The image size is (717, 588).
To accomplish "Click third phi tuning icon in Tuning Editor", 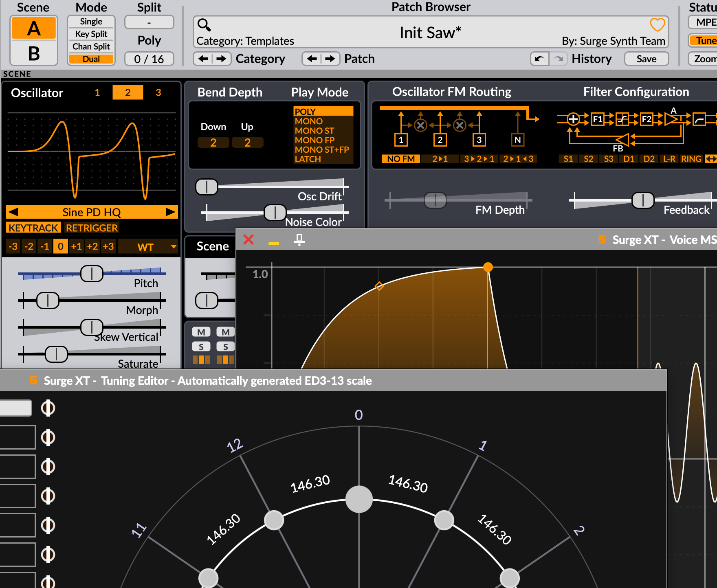I will click(x=48, y=467).
